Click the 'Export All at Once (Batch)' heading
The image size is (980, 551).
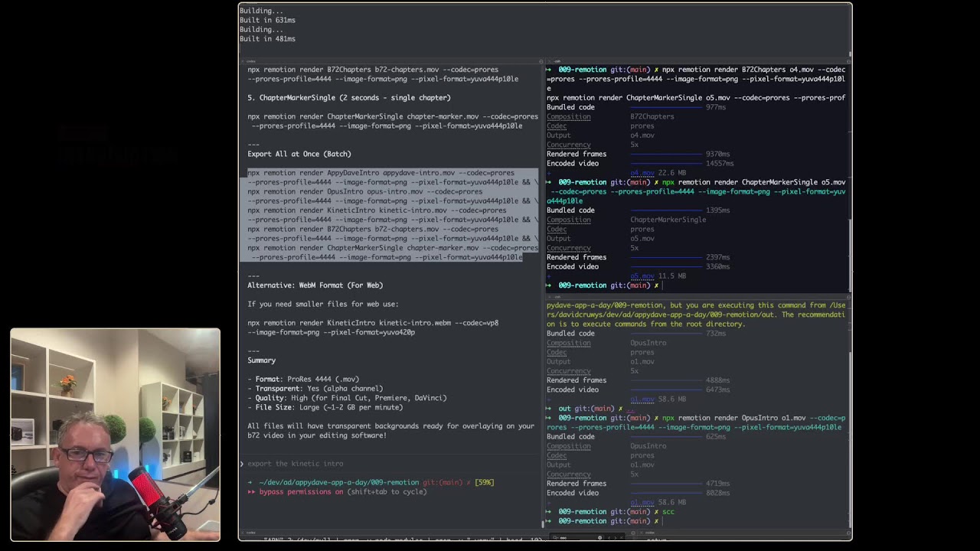(299, 154)
